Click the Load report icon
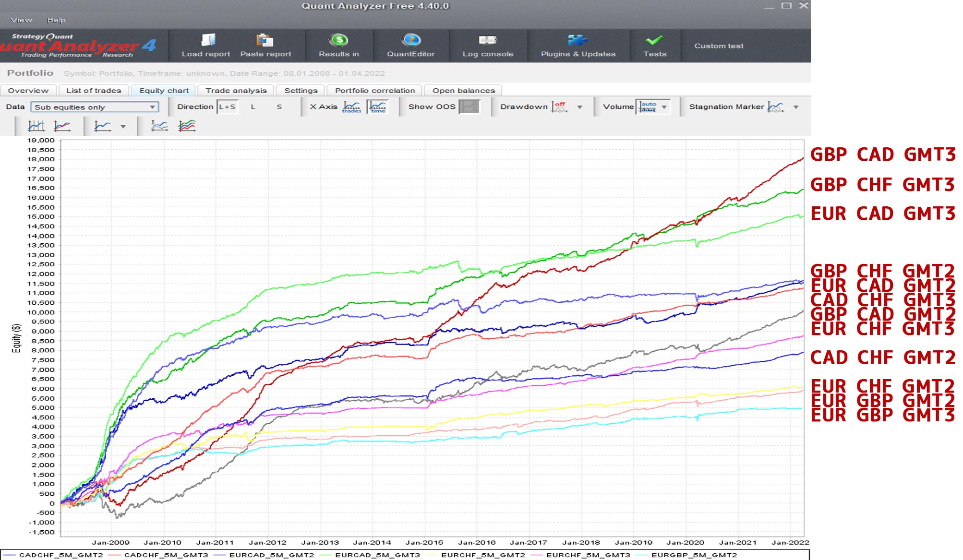The width and height of the screenshot is (963, 560). 207,40
